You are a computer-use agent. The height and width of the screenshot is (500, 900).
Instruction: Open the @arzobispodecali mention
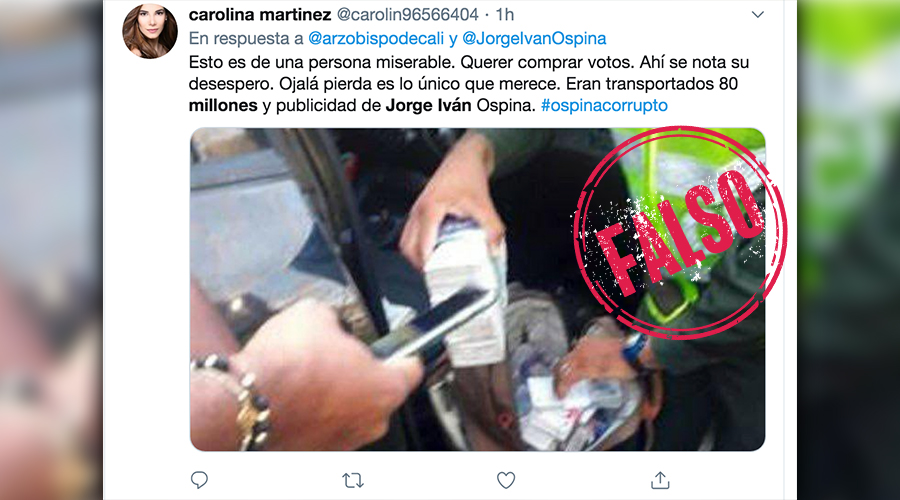(376, 38)
